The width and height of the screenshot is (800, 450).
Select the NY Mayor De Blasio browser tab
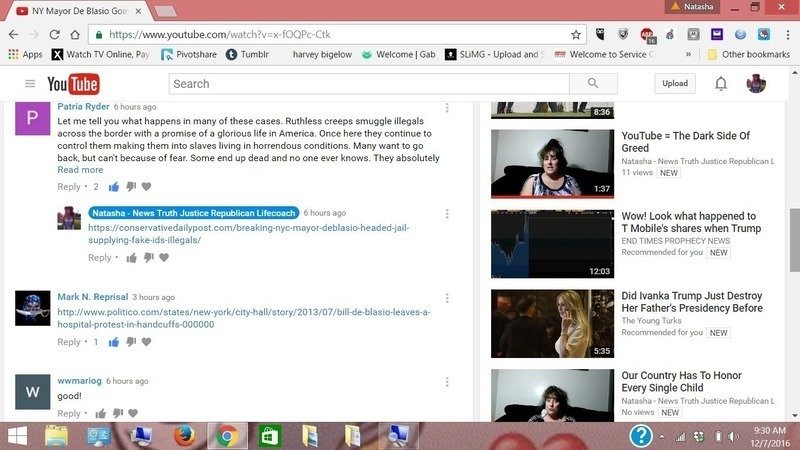point(77,11)
